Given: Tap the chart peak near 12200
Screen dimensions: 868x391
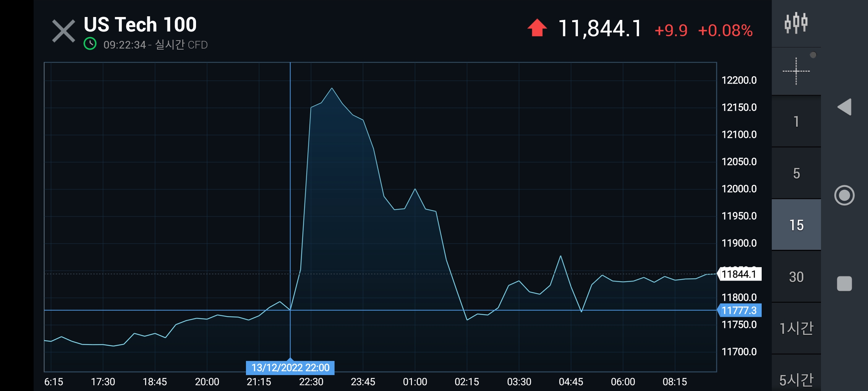Looking at the screenshot, I should pyautogui.click(x=332, y=88).
